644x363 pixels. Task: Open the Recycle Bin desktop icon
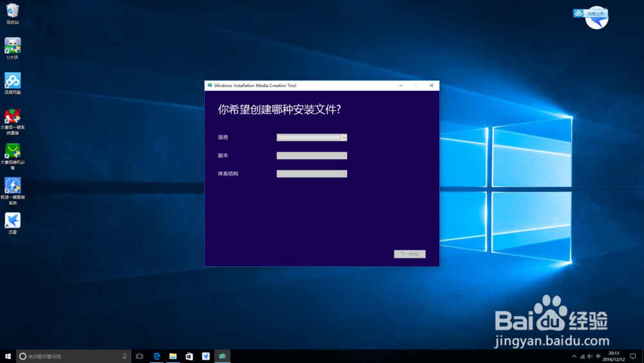(13, 14)
